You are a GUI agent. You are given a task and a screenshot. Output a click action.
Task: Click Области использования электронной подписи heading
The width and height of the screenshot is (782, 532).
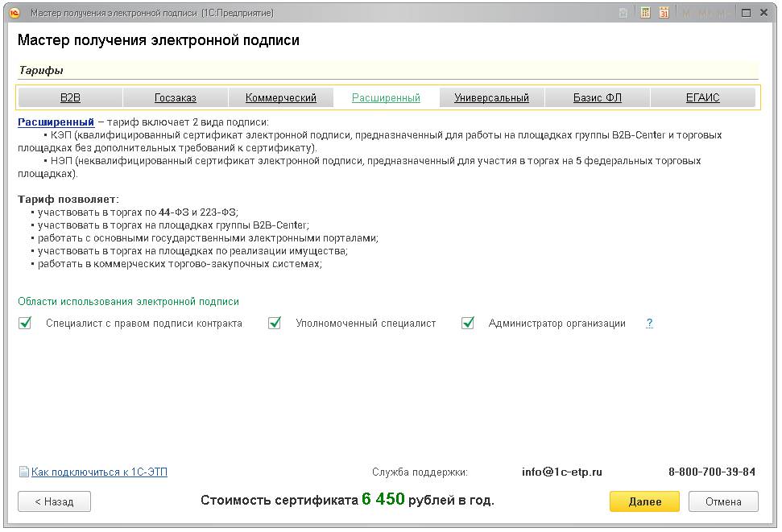128,301
